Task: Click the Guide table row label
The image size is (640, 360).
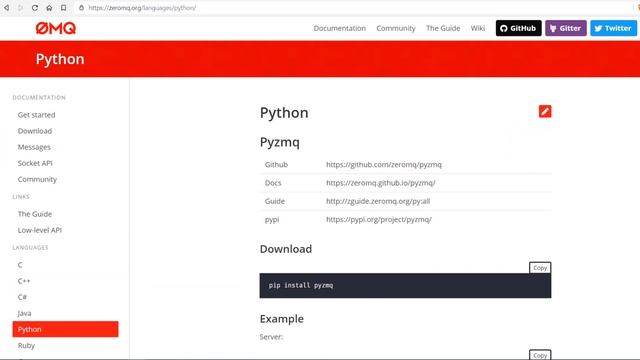Action: coord(275,201)
